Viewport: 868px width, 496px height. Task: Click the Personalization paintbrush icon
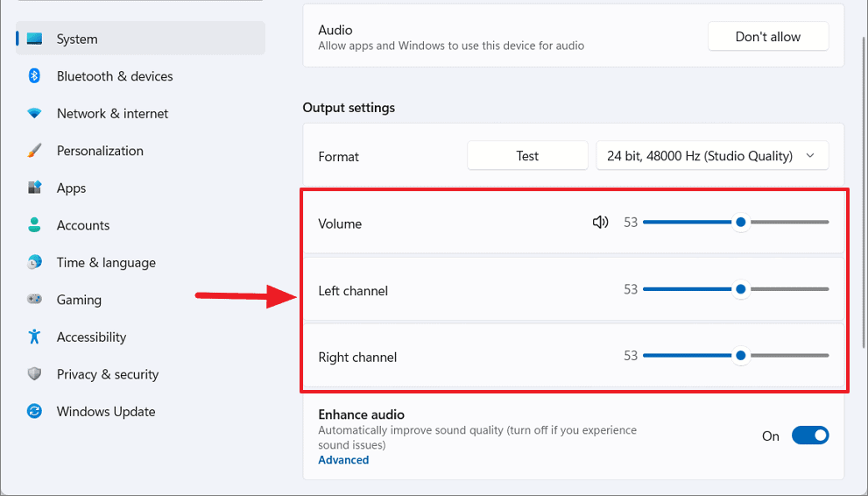[35, 151]
